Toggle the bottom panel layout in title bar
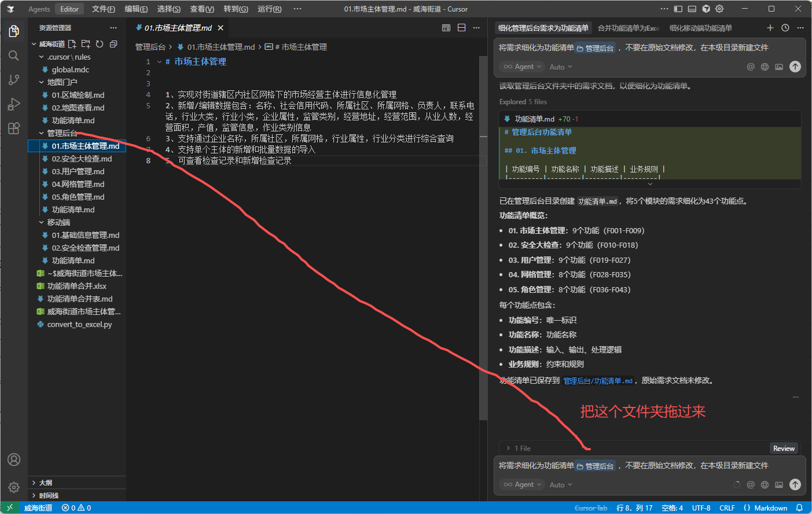812x514 pixels. tap(692, 9)
